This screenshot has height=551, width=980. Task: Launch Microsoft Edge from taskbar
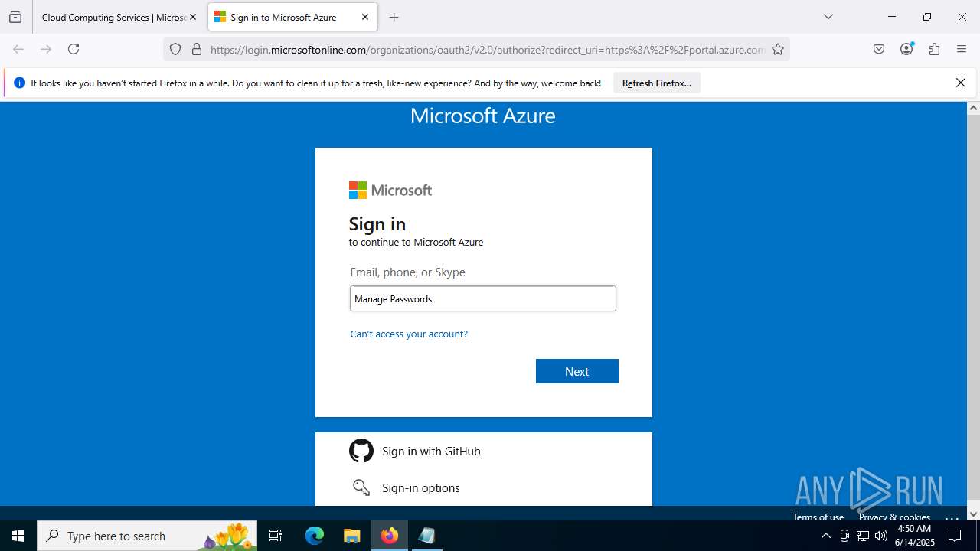[315, 536]
